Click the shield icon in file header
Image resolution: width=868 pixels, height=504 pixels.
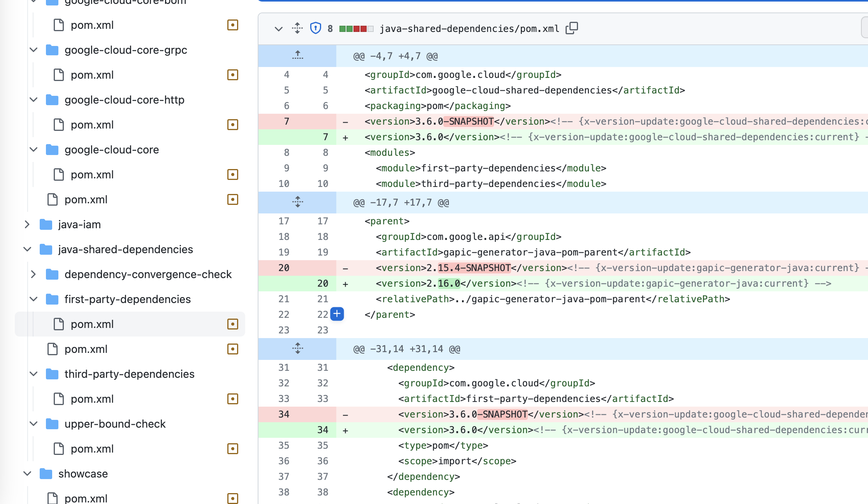(x=315, y=28)
